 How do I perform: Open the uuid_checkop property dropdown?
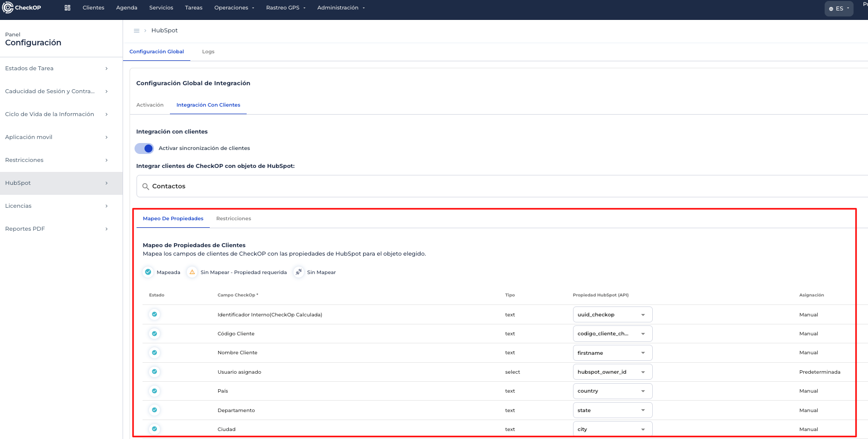[612, 314]
